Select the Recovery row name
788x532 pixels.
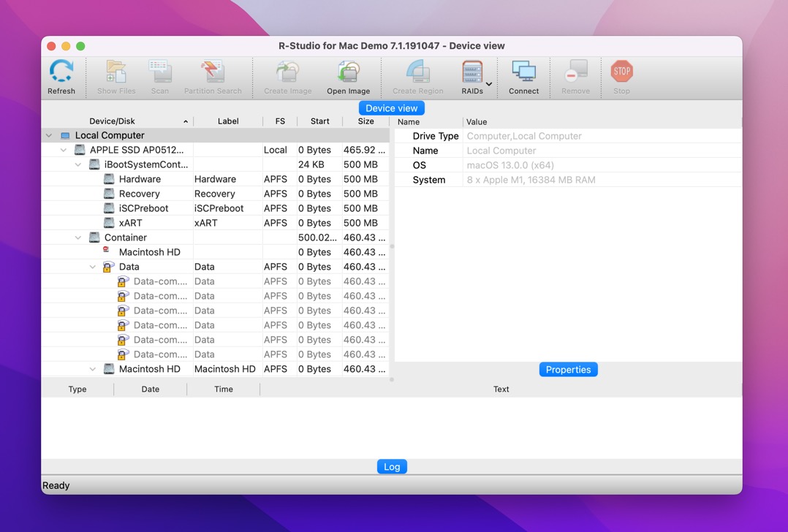click(139, 194)
